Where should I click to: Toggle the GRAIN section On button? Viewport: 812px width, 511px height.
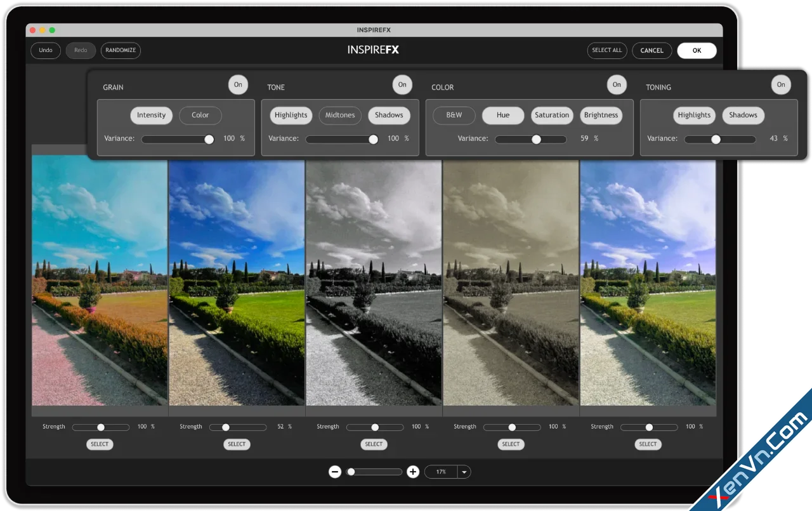click(x=238, y=84)
